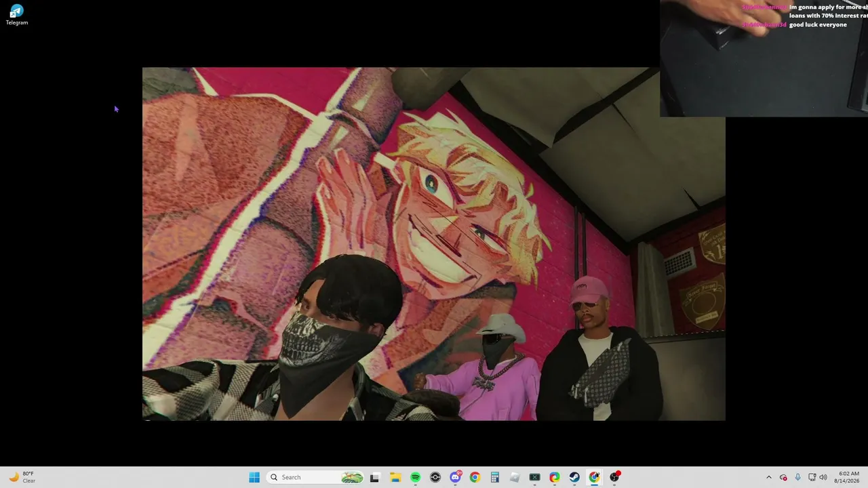Open File Explorer from the taskbar
Screen dimensions: 868x488
click(x=395, y=477)
